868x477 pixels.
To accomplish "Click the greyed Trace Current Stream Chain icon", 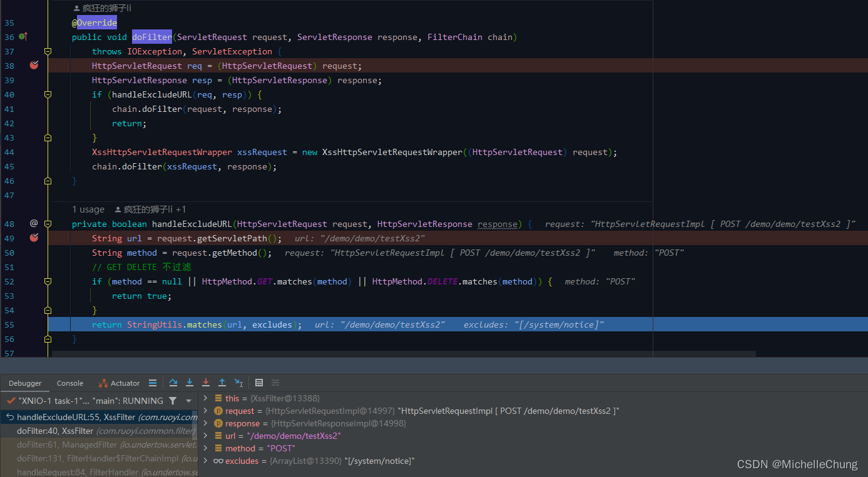I will tap(275, 383).
